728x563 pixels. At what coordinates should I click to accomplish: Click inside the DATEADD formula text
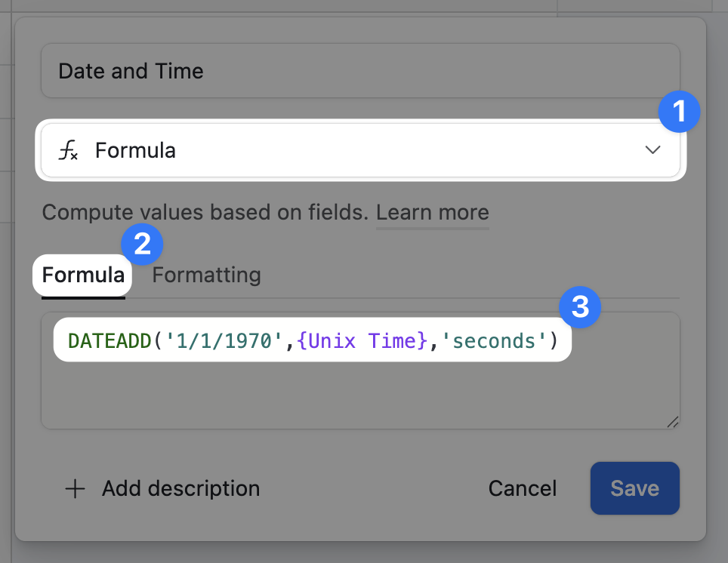click(110, 340)
